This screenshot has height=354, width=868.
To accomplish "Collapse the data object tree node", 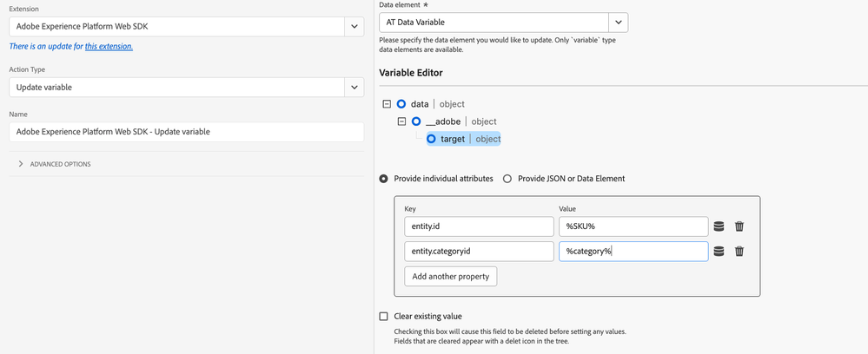I will 387,104.
